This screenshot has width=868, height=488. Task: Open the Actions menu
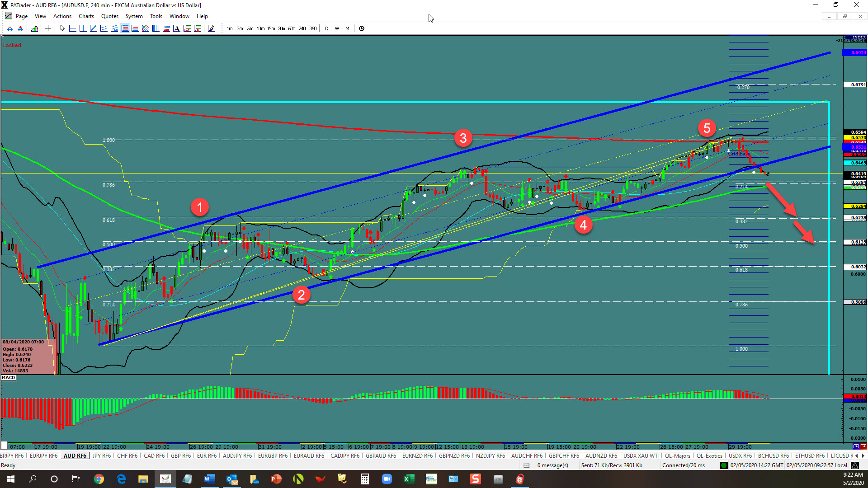point(62,16)
